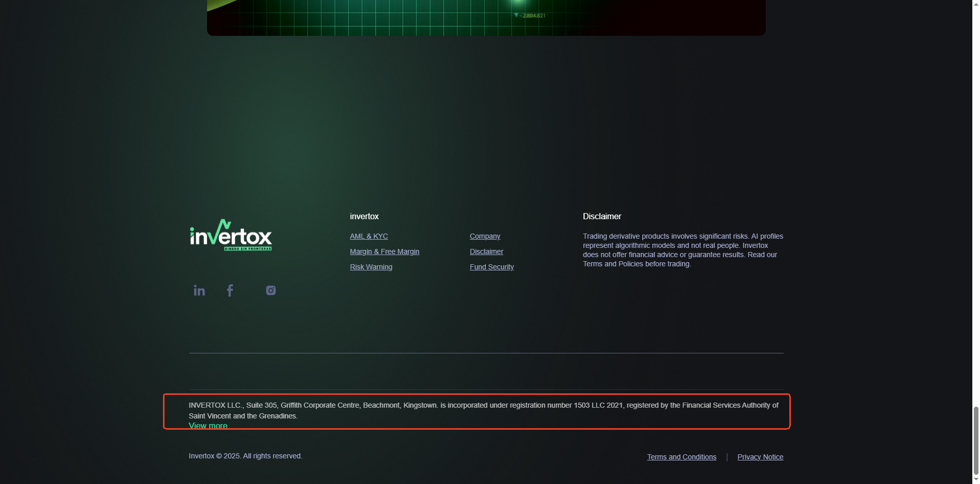The width and height of the screenshot is (980, 484).
Task: Open the Facebook social icon
Action: [x=230, y=291]
